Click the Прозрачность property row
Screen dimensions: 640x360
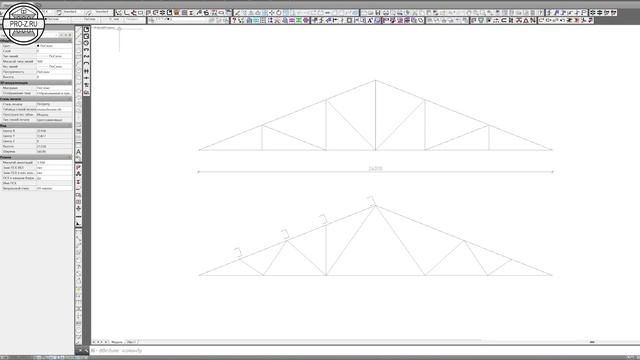click(36, 72)
